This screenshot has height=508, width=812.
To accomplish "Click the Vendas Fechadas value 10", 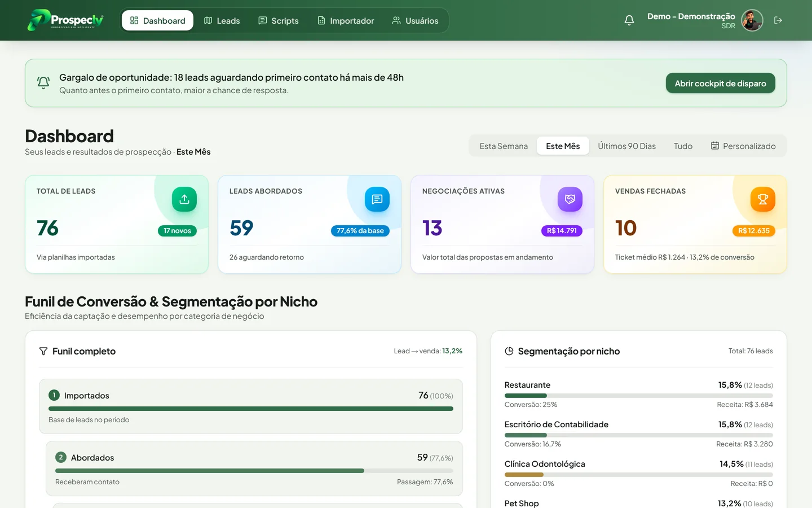I will pos(626,228).
